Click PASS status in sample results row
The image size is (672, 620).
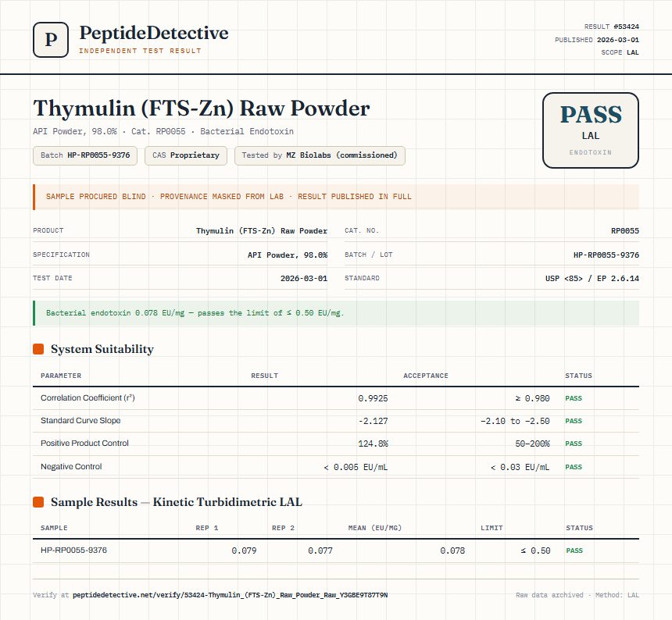point(574,551)
